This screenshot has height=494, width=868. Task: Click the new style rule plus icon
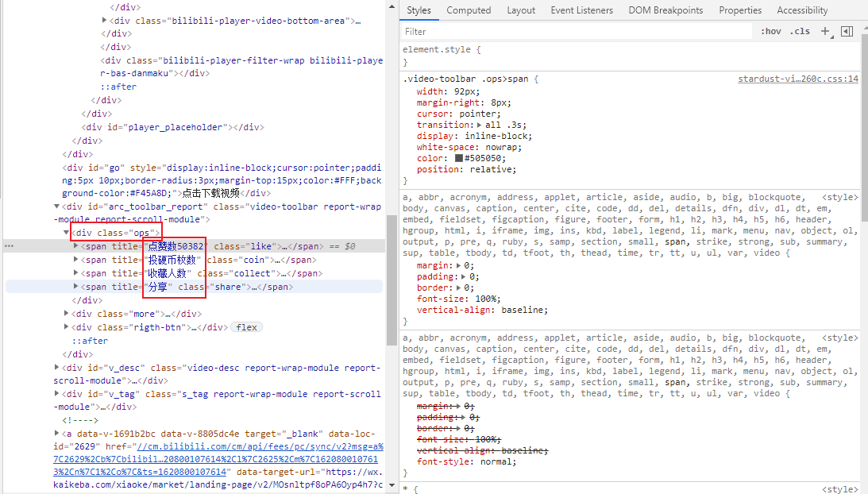click(825, 31)
